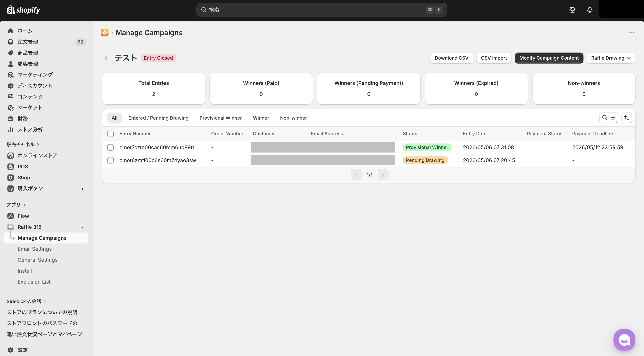Viewport: 644px width, 356px height.
Task: Open the three-dot more actions menu
Action: (x=631, y=33)
